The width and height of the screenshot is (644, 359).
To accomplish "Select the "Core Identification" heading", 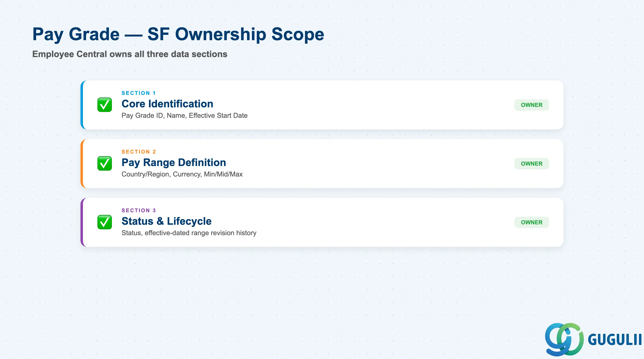I will (167, 104).
